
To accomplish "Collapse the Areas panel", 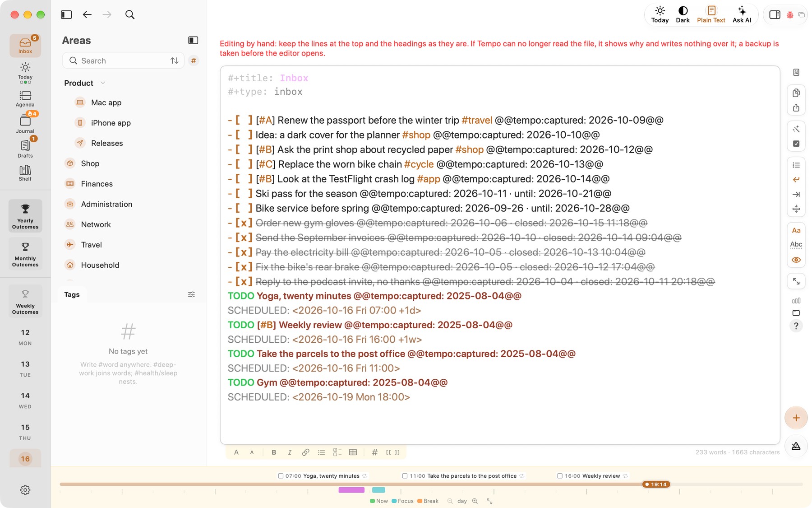I will (193, 40).
